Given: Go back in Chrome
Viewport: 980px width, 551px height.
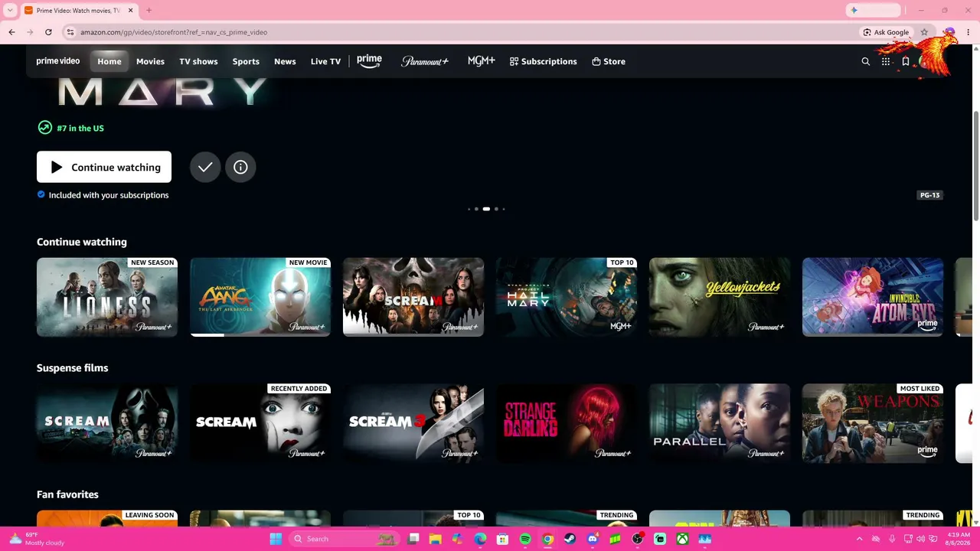Looking at the screenshot, I should pyautogui.click(x=11, y=32).
